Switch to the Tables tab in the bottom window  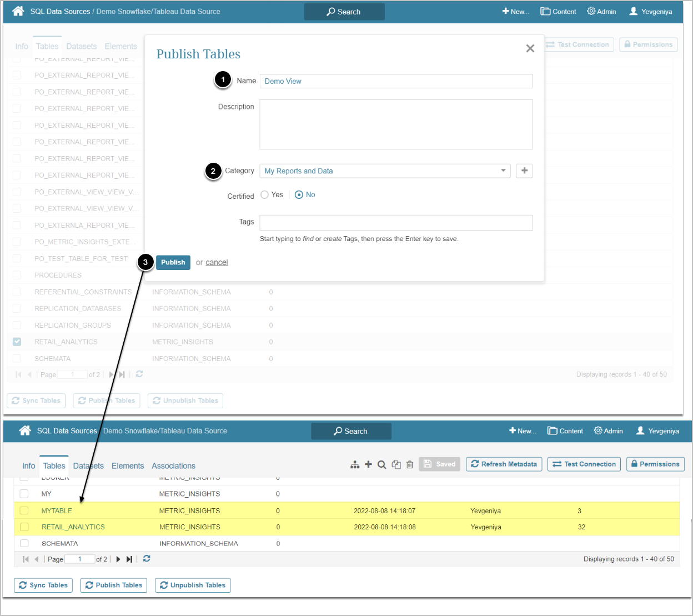tap(54, 466)
